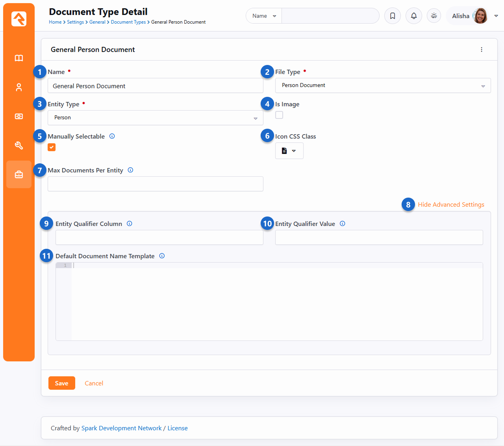Click the Save button
504x446 pixels.
tap(62, 383)
